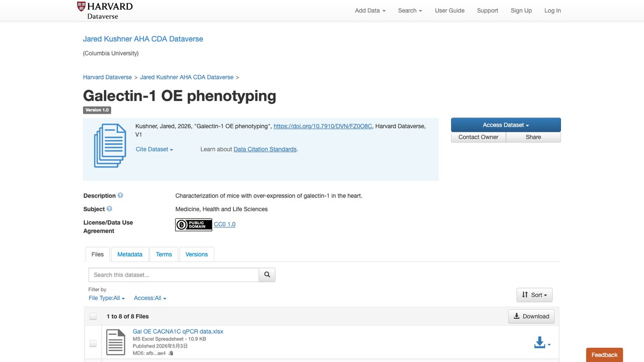
Task: Open Gal OE CACNA1C qPCR data.xlsx link
Action: pos(178,332)
